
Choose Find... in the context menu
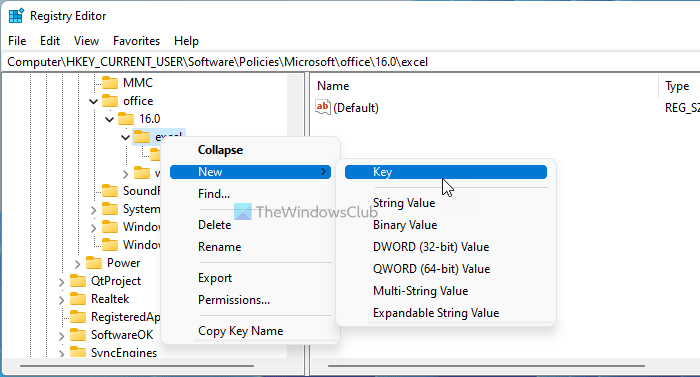tap(250, 194)
